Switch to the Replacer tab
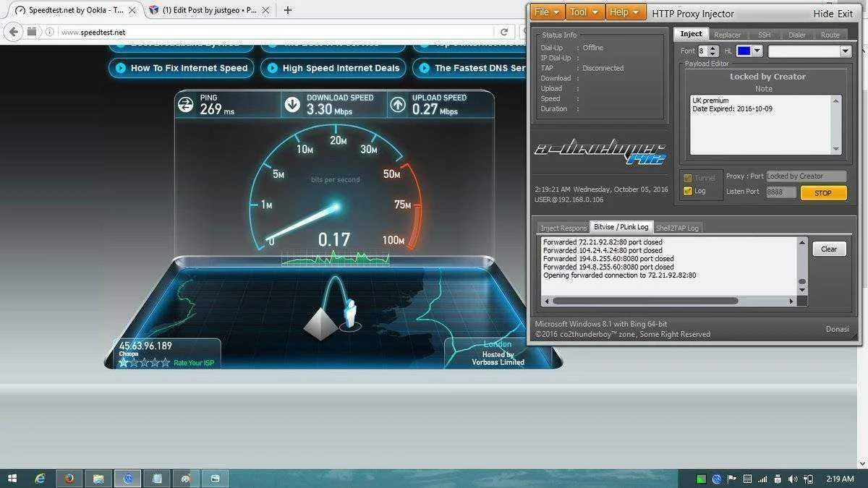The height and width of the screenshot is (488, 868). (x=727, y=35)
